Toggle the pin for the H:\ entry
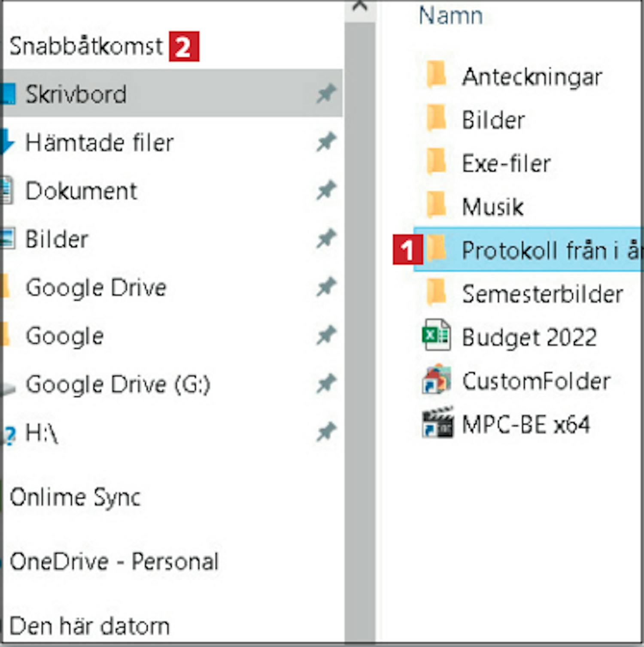 pos(326,432)
